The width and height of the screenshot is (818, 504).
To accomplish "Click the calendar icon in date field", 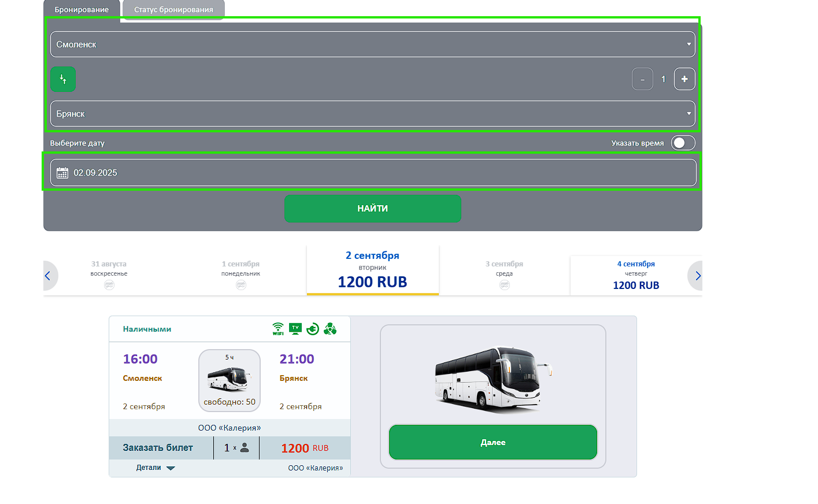I will click(62, 173).
